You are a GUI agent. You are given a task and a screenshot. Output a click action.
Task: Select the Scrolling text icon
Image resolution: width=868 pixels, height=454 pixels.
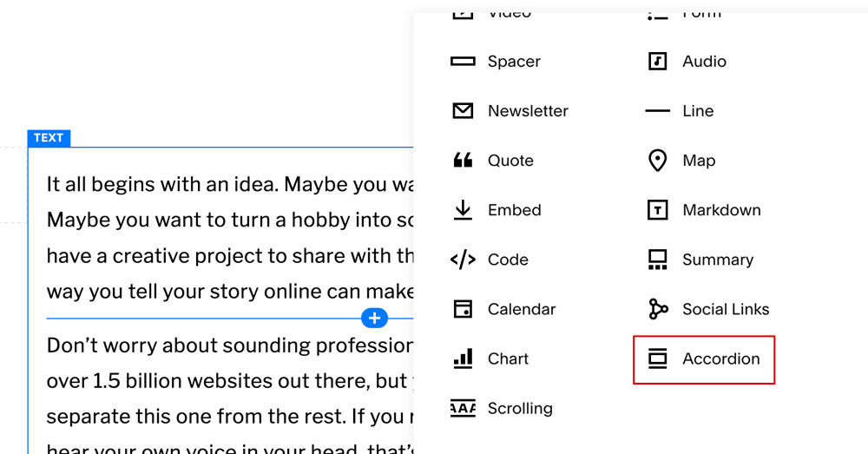click(x=463, y=408)
